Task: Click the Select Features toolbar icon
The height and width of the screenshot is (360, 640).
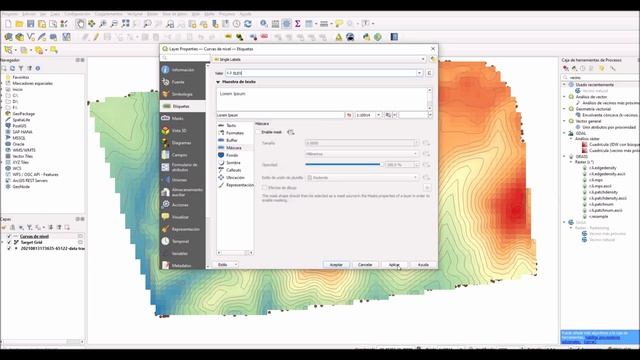Action: pyautogui.click(x=8, y=50)
